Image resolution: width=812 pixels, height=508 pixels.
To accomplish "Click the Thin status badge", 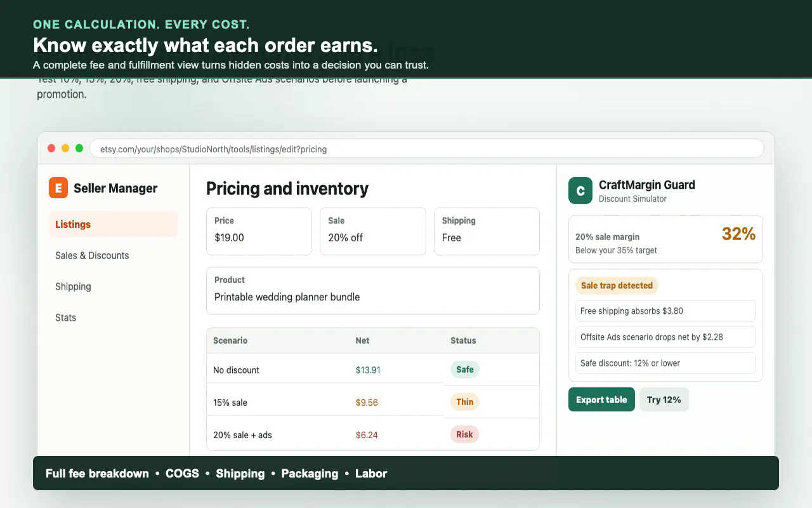I will [465, 402].
